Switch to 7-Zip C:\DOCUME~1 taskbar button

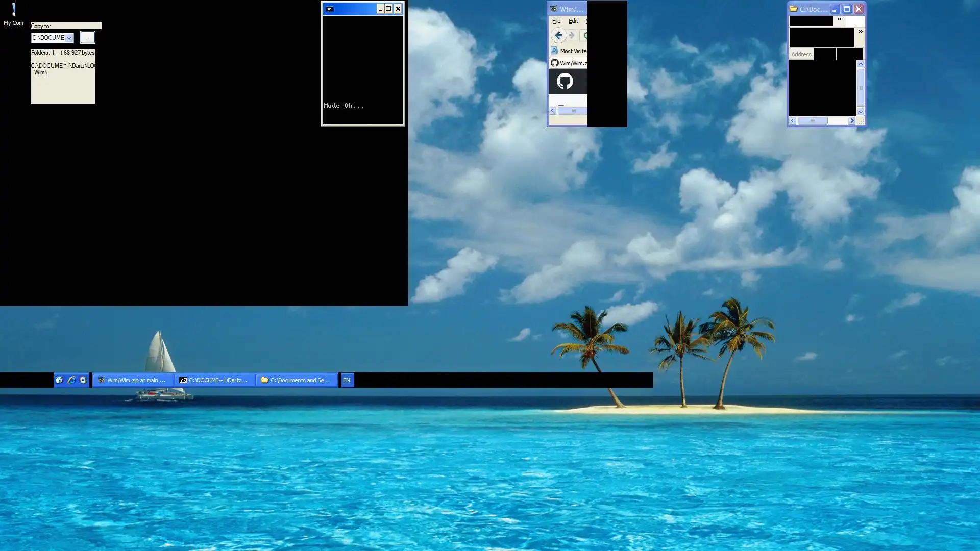pos(214,380)
